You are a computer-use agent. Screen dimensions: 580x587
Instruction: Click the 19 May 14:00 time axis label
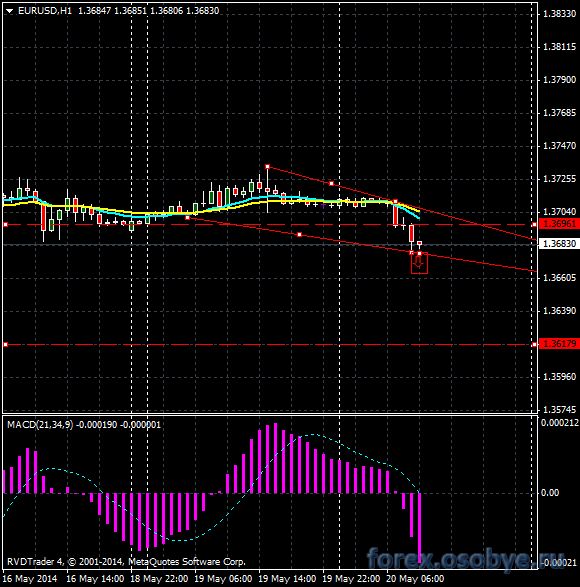point(287,579)
